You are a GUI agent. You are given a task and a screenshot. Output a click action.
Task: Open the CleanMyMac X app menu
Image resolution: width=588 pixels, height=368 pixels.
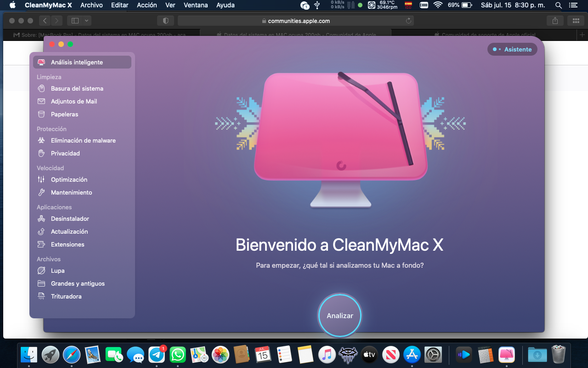(48, 5)
